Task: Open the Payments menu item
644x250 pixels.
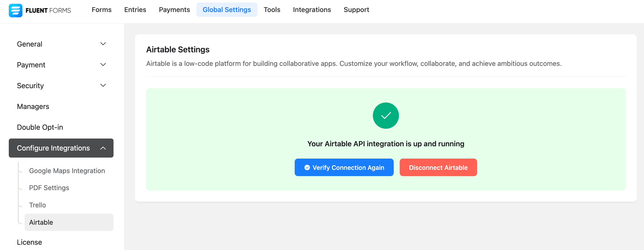Action: 174,10
